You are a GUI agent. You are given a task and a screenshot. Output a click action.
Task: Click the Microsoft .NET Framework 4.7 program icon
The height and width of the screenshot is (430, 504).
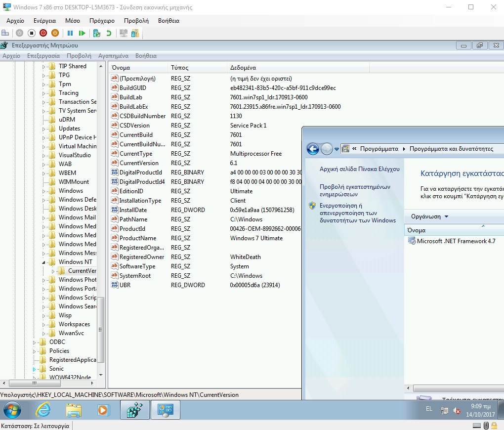pyautogui.click(x=412, y=241)
